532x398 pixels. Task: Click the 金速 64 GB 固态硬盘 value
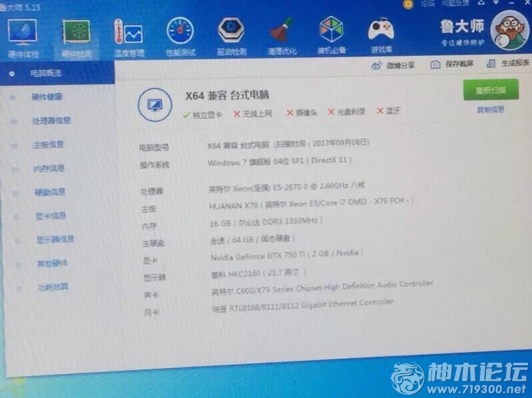point(253,240)
